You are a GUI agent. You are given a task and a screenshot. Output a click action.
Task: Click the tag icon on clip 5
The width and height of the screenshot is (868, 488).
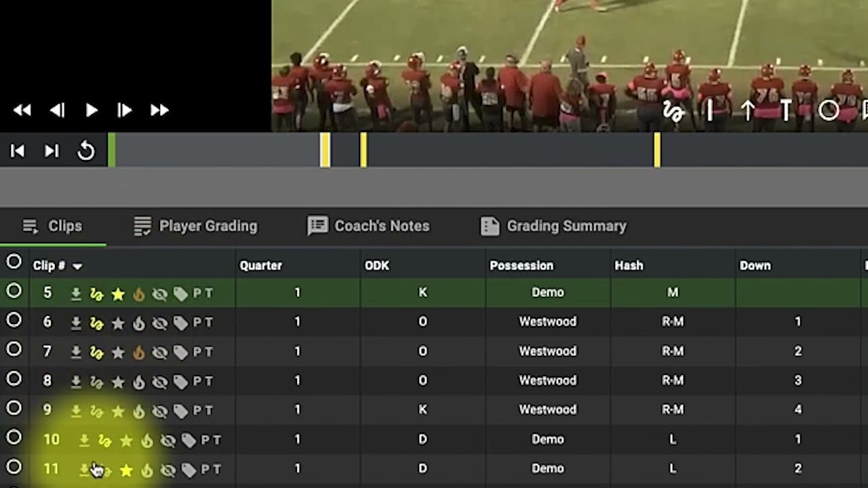(180, 293)
